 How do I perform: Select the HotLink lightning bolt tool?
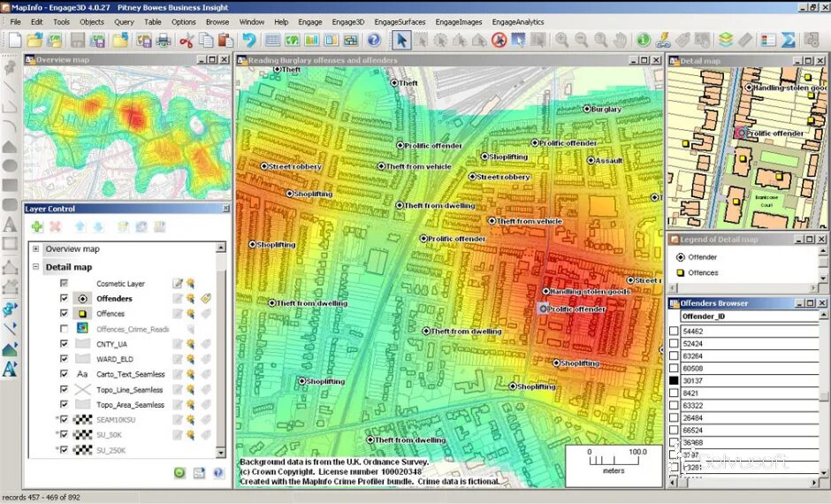pos(663,41)
